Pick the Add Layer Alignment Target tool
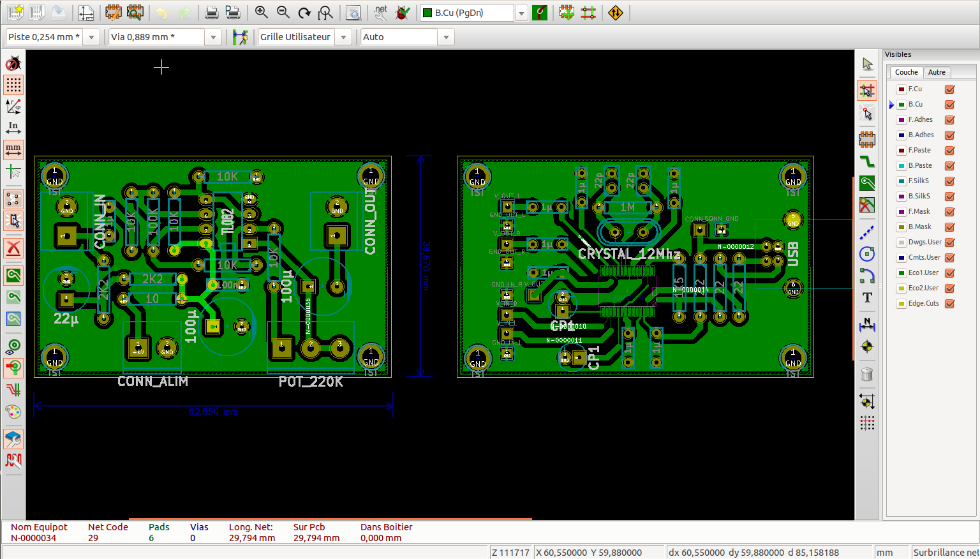Viewport: 980px width, 559px height. (x=867, y=347)
